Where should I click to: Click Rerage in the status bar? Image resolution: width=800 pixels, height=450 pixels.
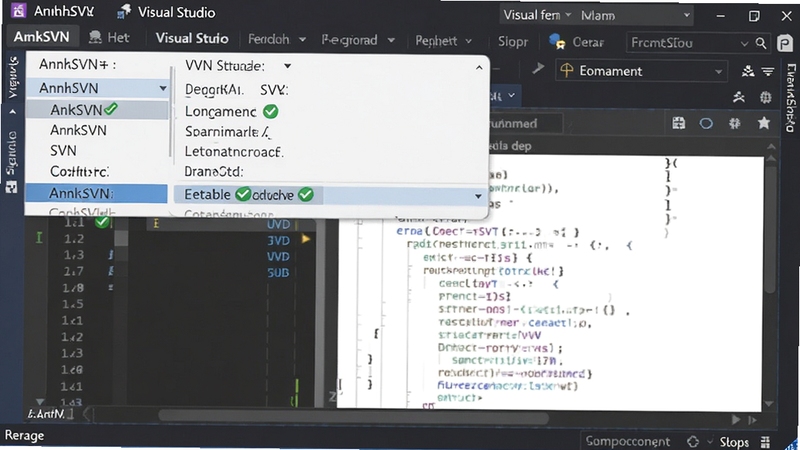coord(24,436)
